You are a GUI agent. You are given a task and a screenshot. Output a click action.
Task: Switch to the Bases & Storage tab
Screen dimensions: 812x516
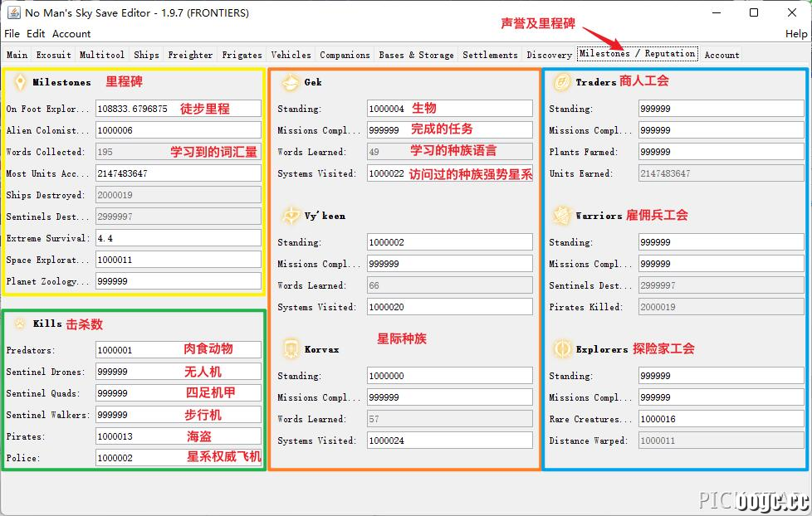(x=416, y=55)
